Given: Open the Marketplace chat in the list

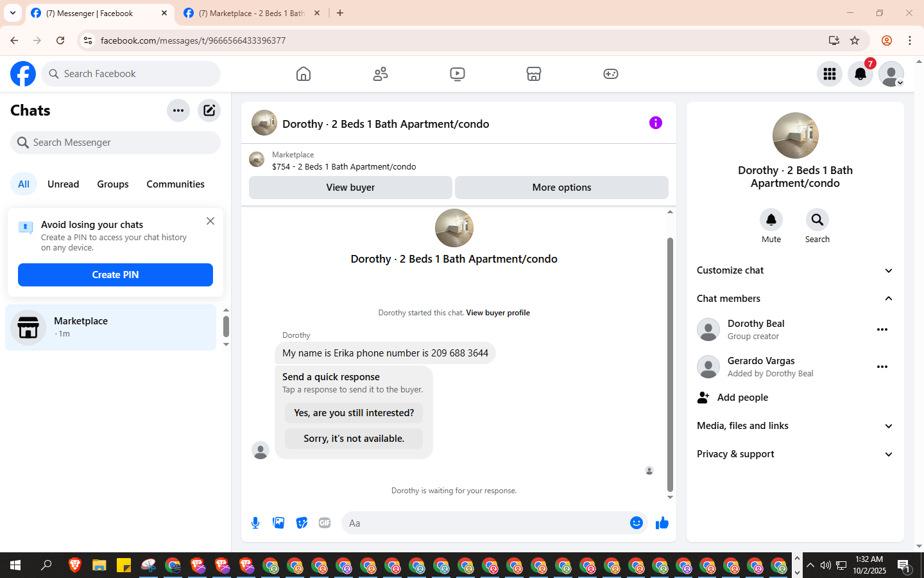Looking at the screenshot, I should 111,328.
